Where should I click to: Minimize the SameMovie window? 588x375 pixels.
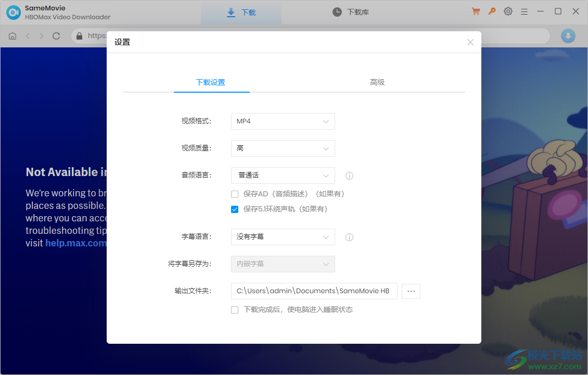[x=540, y=11]
